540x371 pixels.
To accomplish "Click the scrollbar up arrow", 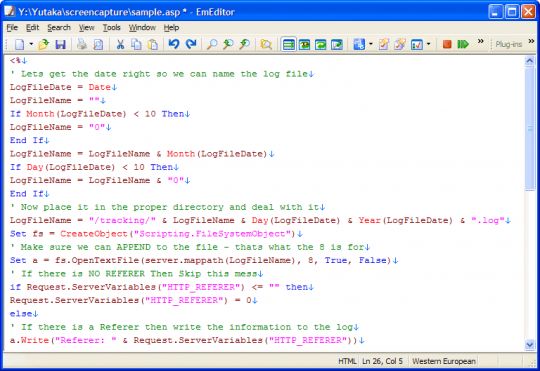I will click(529, 61).
